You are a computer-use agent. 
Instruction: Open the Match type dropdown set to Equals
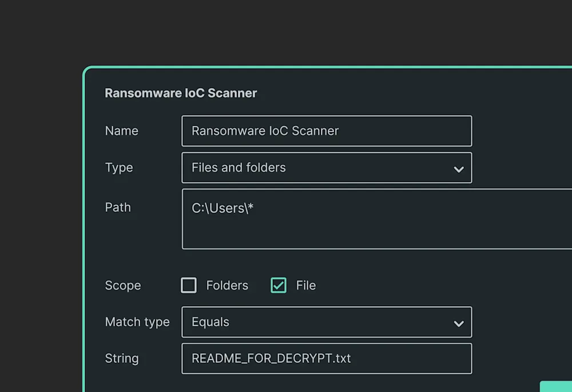(x=327, y=322)
